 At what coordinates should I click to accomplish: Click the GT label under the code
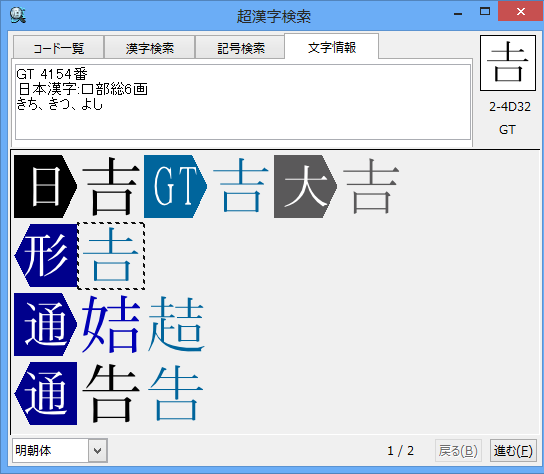[507, 130]
